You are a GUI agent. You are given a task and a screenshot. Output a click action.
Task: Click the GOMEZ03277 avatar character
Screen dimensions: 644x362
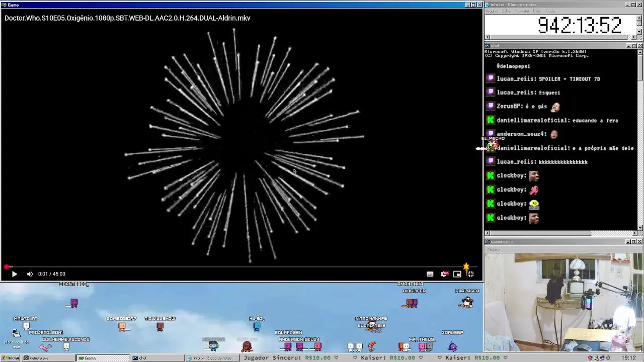pos(122,327)
